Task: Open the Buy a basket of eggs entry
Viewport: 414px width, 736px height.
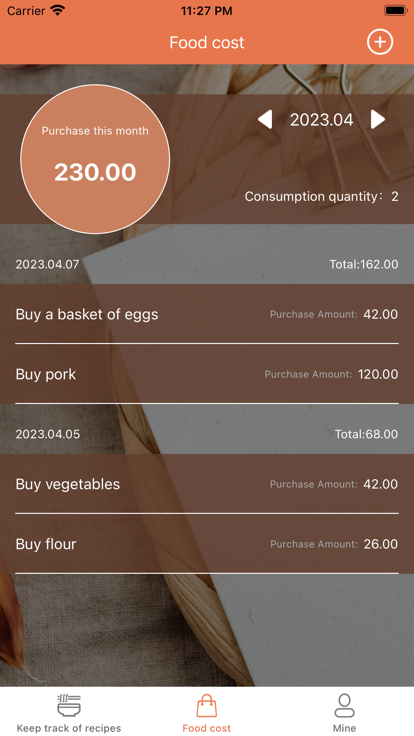Action: 207,314
